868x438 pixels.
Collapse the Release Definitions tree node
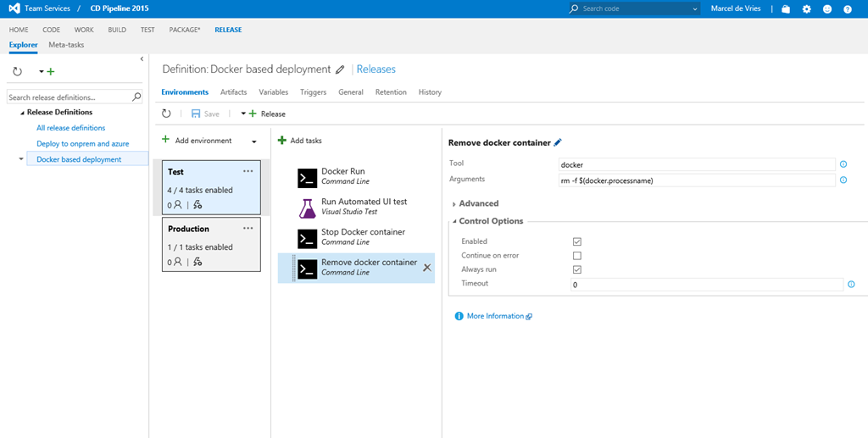click(x=22, y=113)
